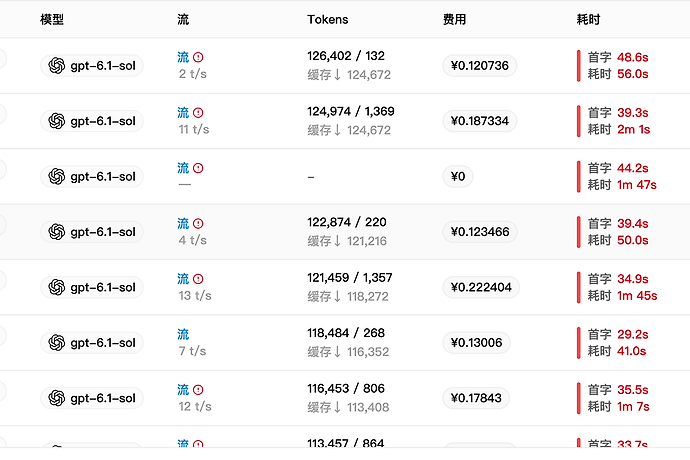The width and height of the screenshot is (690, 460).
Task: Click the 12 t/s stream speed
Action: coord(195,407)
